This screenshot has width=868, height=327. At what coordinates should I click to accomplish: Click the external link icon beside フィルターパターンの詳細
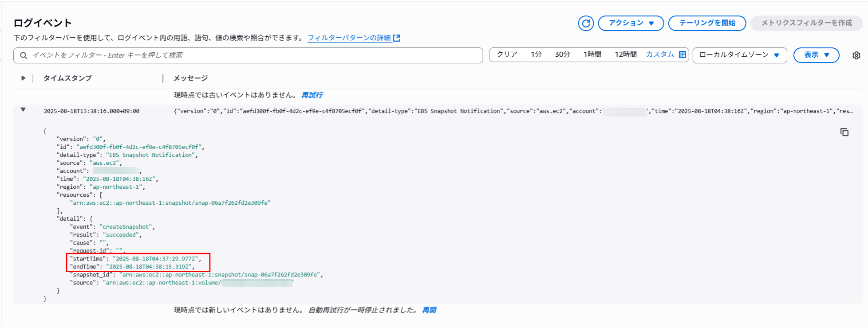tap(397, 38)
